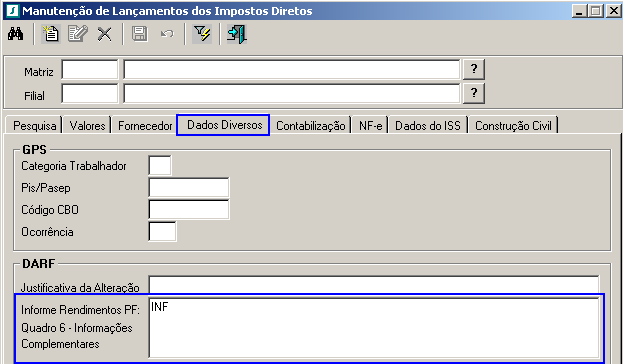Screen dimensions: 623x364
Task: Switch to the Valores tab
Action: [x=87, y=126]
